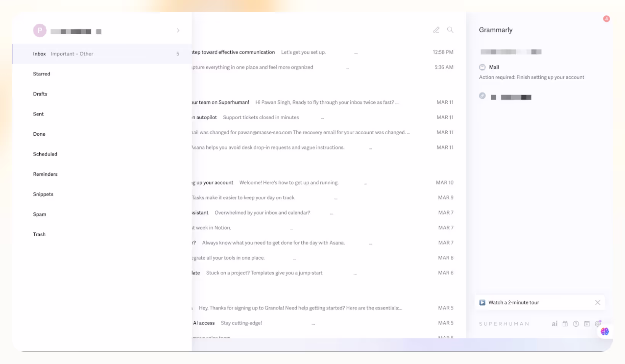Open 'all your tools in one place' email
Image resolution: width=625 pixels, height=364 pixels.
323,258
